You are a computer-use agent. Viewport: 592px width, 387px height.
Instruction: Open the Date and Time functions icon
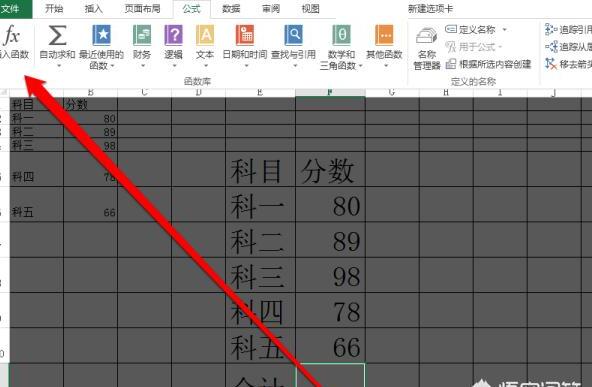pyautogui.click(x=245, y=35)
